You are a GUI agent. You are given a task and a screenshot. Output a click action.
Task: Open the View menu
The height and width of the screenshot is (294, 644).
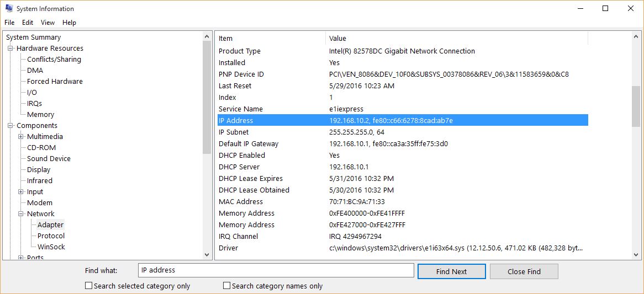point(47,23)
